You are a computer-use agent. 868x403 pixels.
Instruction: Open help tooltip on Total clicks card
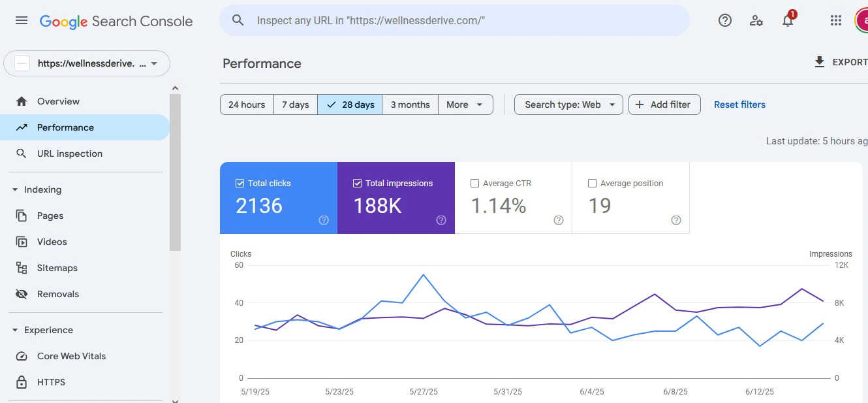tap(324, 220)
